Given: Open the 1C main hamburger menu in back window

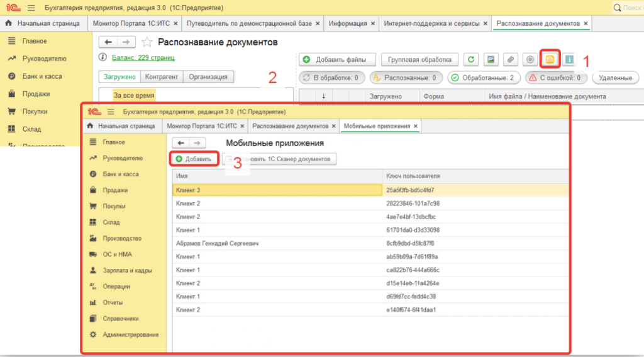Looking at the screenshot, I should 31,8.
